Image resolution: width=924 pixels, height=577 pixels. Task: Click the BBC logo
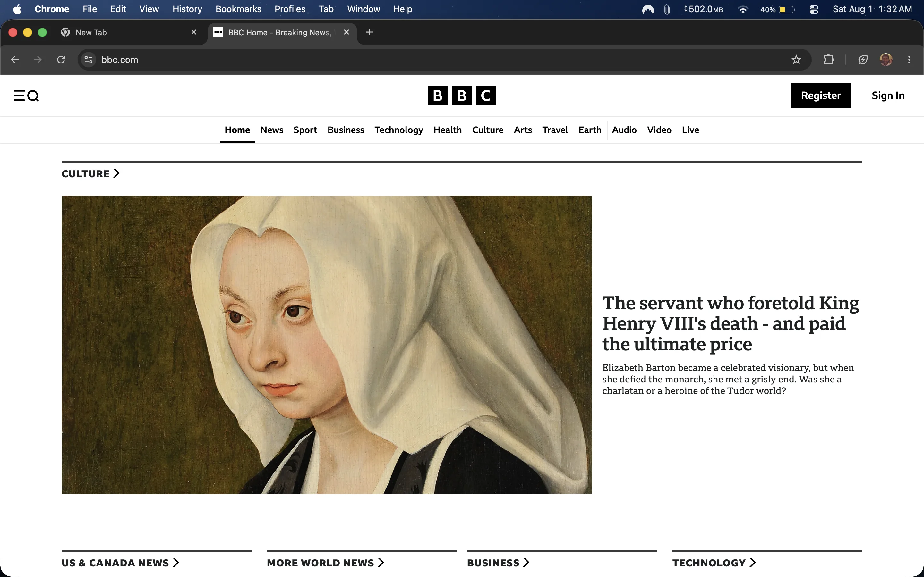tap(462, 96)
